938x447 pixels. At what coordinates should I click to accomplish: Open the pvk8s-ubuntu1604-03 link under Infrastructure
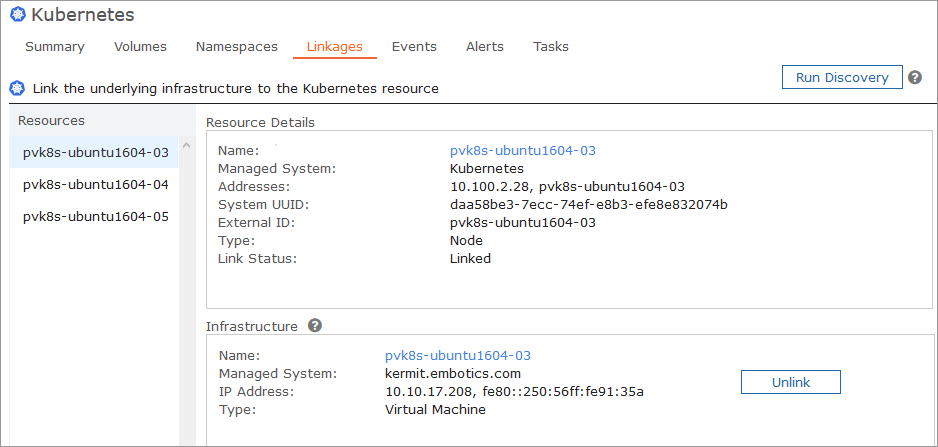(x=457, y=356)
